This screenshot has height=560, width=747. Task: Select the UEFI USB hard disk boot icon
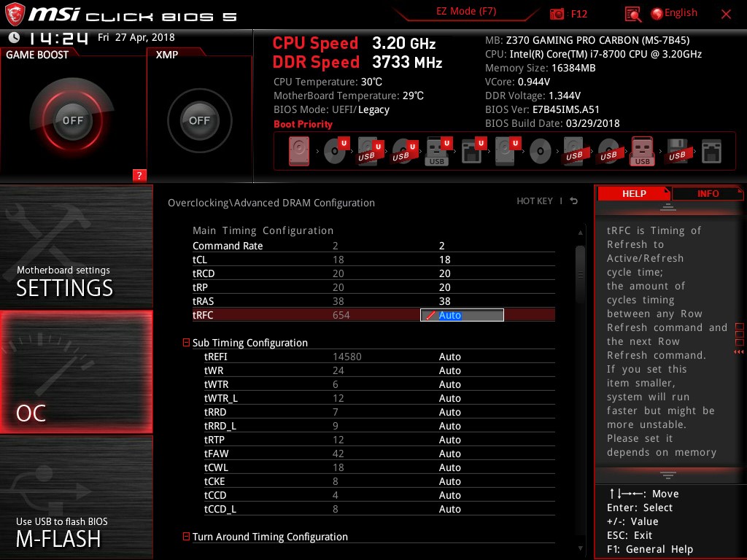point(370,152)
